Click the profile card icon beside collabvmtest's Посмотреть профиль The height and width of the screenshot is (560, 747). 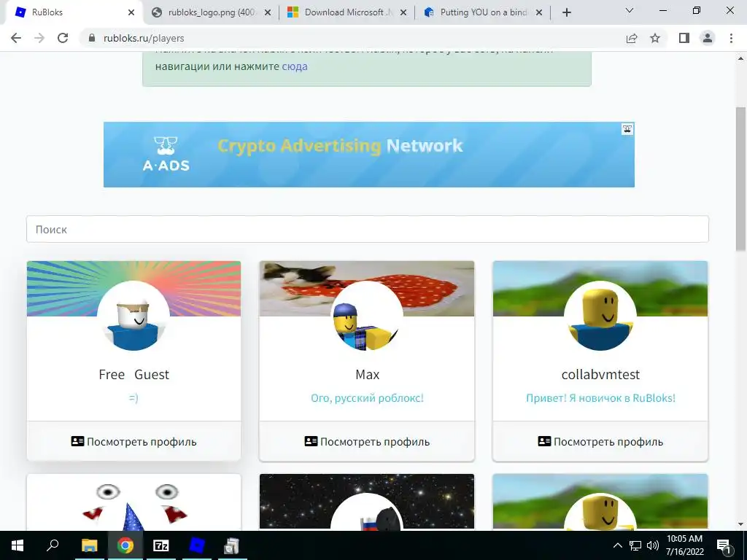pos(544,441)
